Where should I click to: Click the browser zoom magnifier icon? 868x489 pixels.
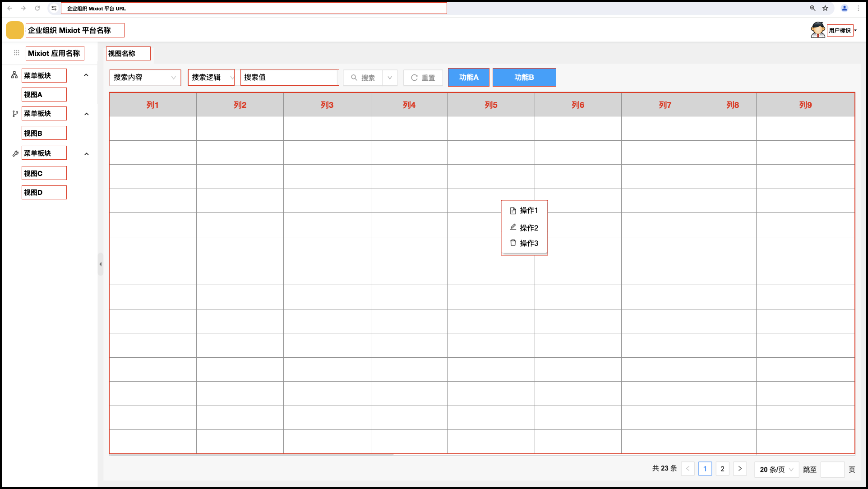tap(813, 8)
